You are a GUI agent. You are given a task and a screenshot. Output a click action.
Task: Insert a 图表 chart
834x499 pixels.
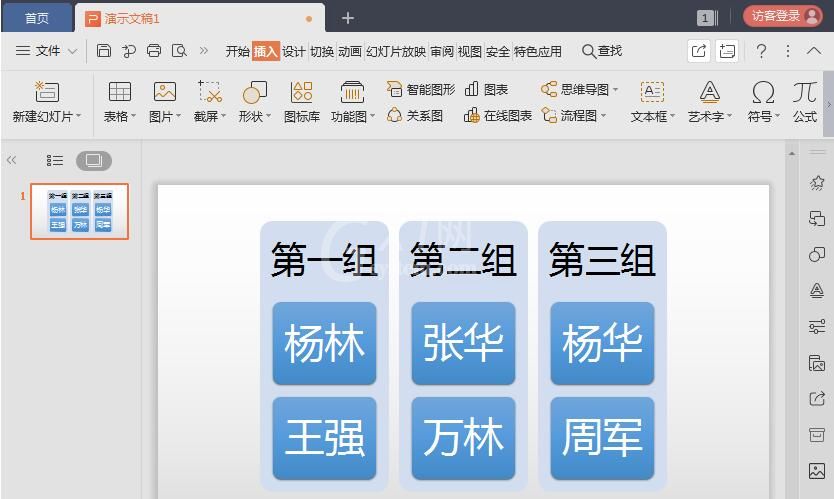click(x=486, y=89)
